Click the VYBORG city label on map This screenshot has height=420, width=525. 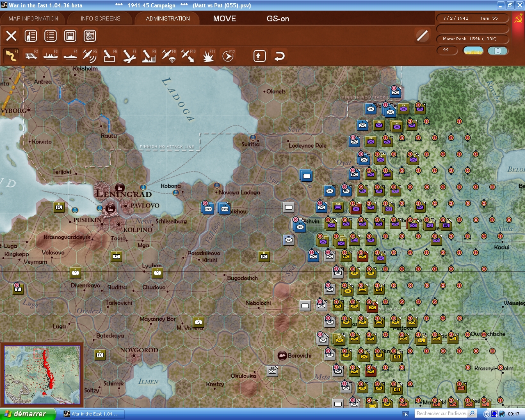(x=14, y=111)
